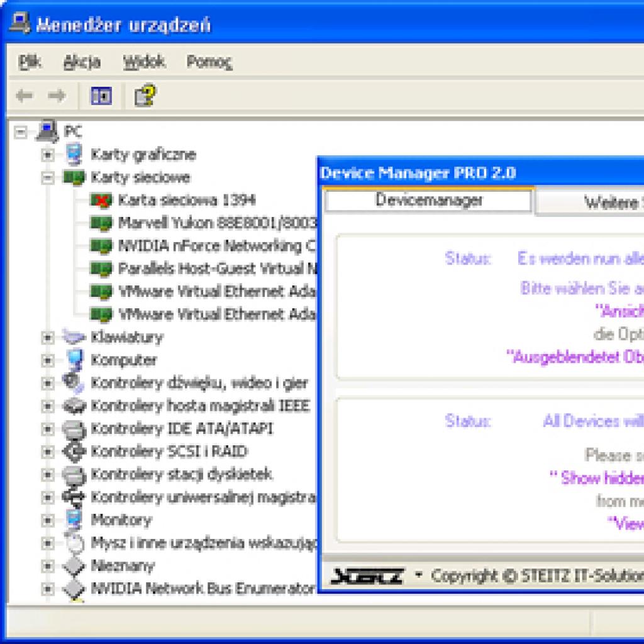This screenshot has width=644, height=644.
Task: Click the Kontrolery hosta magistrali IEEE icon
Action: (x=74, y=406)
